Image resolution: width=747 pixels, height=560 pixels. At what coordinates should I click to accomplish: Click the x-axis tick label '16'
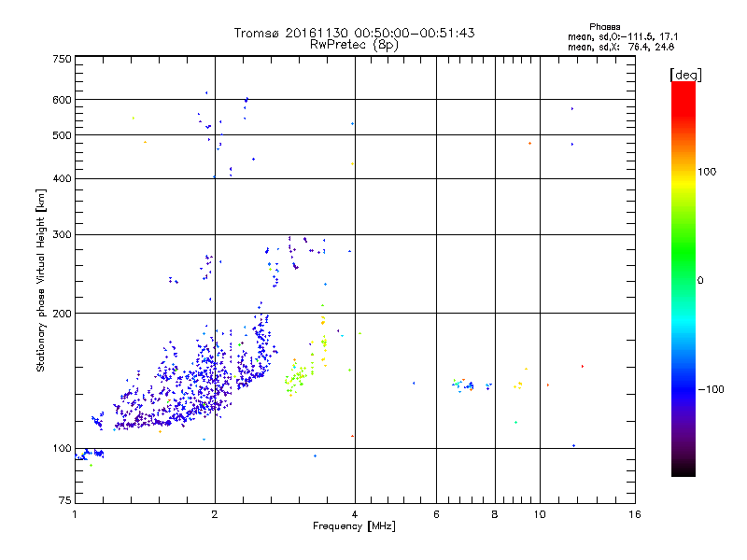[x=635, y=514]
